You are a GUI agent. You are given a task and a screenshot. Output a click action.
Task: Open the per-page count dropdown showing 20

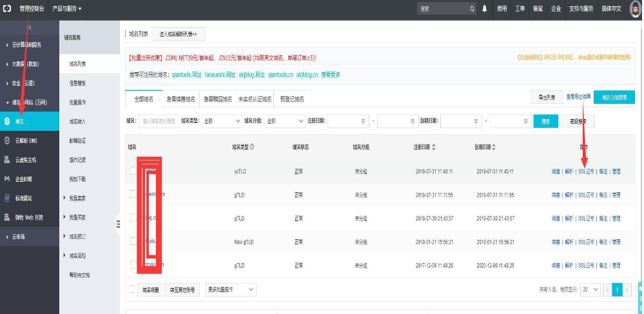click(590, 289)
